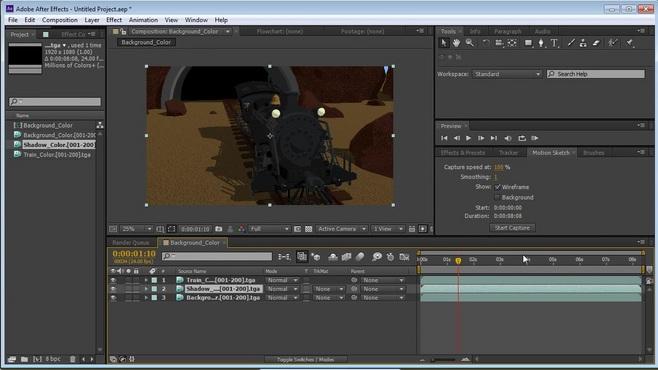Jump to last frame in Preview

click(494, 138)
